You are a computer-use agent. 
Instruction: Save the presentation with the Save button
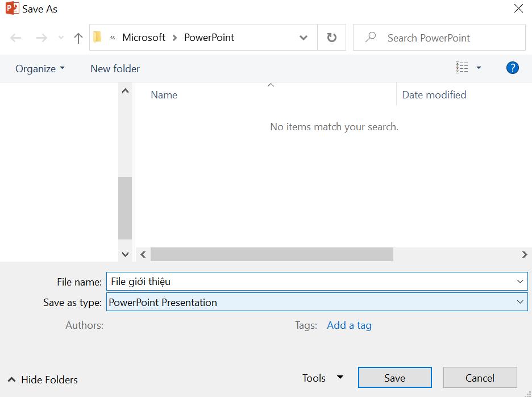[x=394, y=378]
